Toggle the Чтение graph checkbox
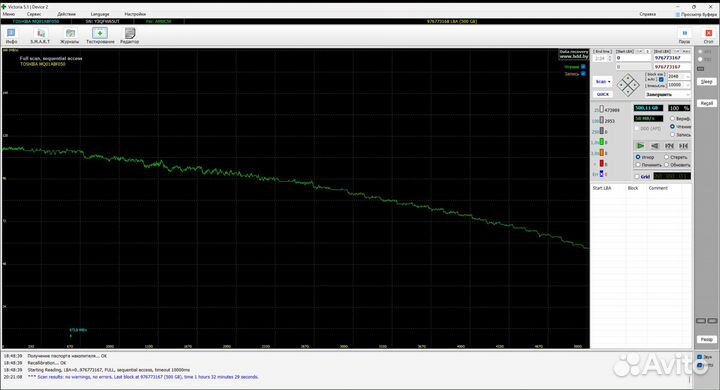 [583, 67]
